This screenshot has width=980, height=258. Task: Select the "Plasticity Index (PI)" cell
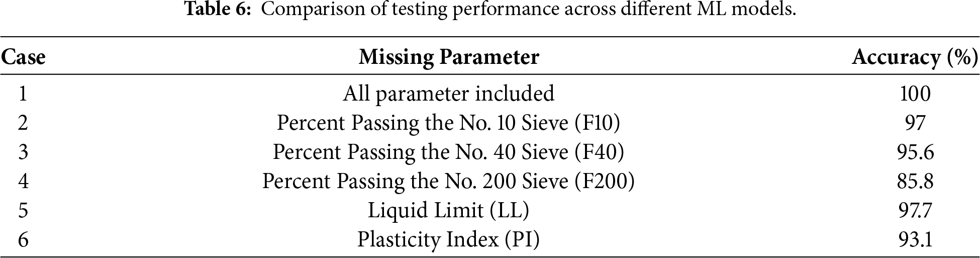[448, 239]
